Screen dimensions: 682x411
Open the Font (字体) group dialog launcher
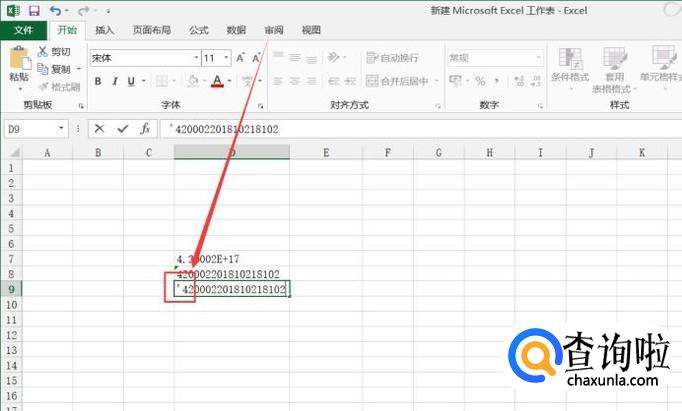pyautogui.click(x=261, y=106)
